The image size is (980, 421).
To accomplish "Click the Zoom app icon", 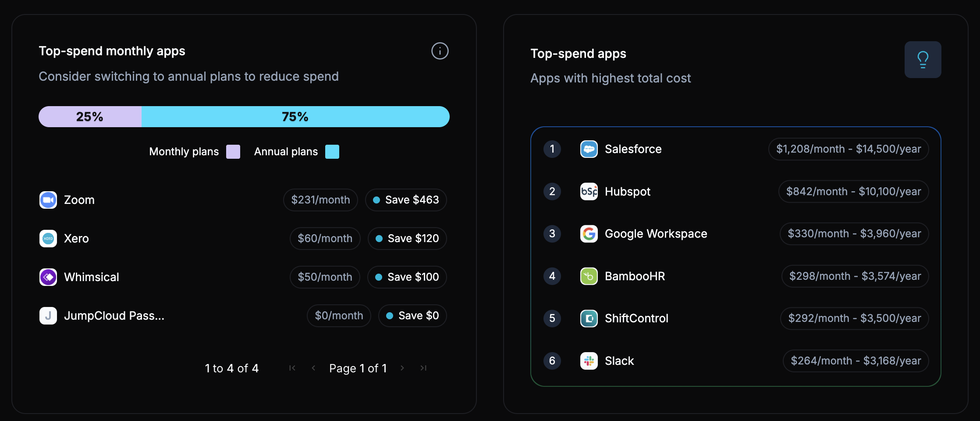I will [x=48, y=200].
